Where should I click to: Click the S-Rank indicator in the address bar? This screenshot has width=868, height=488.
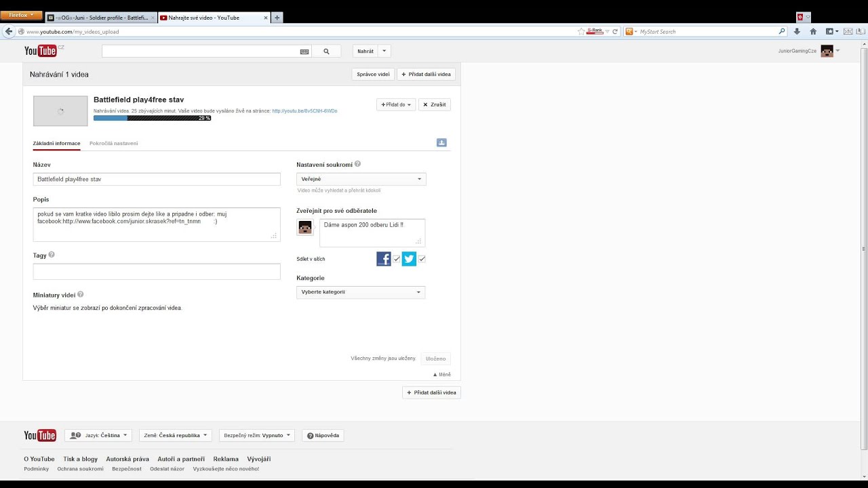pyautogui.click(x=595, y=31)
